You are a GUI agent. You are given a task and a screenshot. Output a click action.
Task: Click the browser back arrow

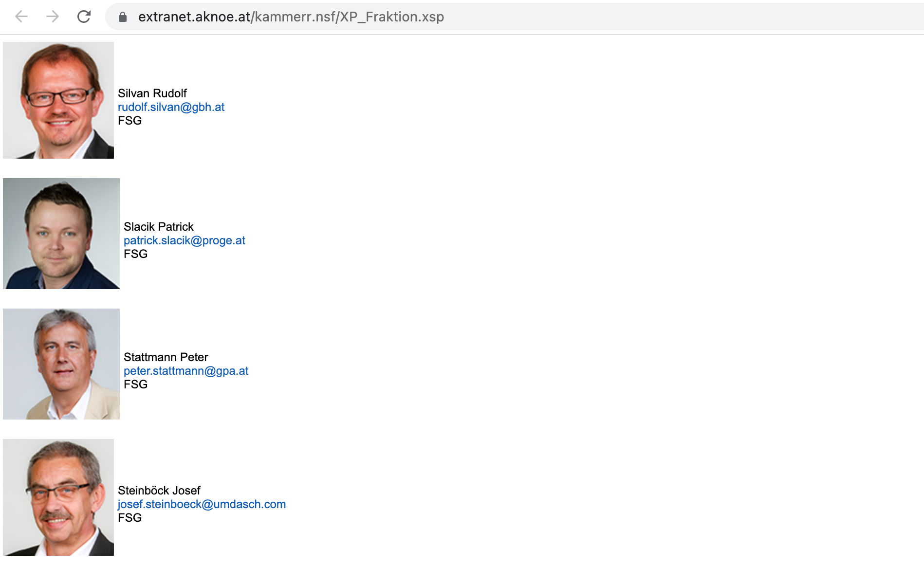point(21,17)
